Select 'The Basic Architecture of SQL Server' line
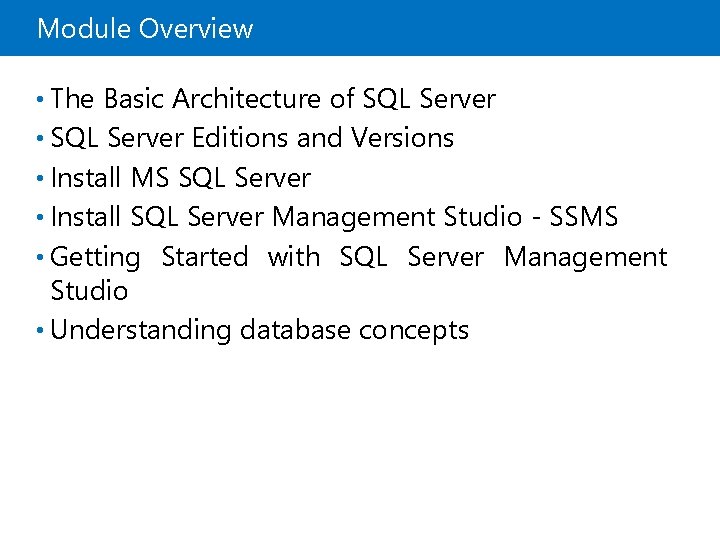The height and width of the screenshot is (540, 720). point(272,99)
